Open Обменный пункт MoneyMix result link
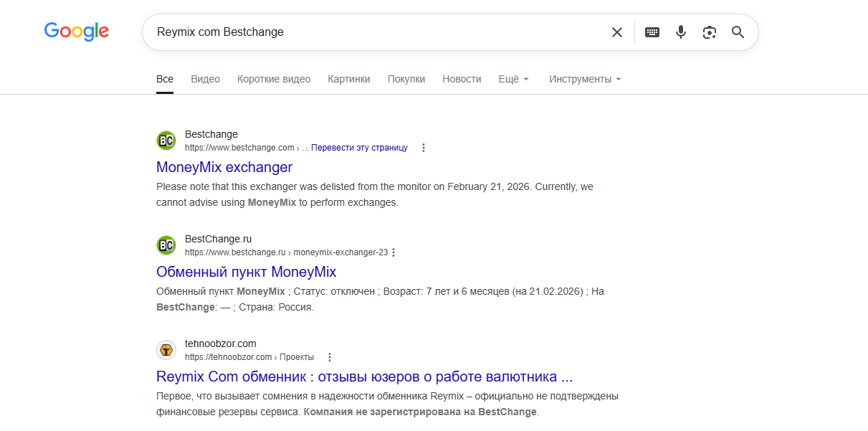 click(247, 272)
